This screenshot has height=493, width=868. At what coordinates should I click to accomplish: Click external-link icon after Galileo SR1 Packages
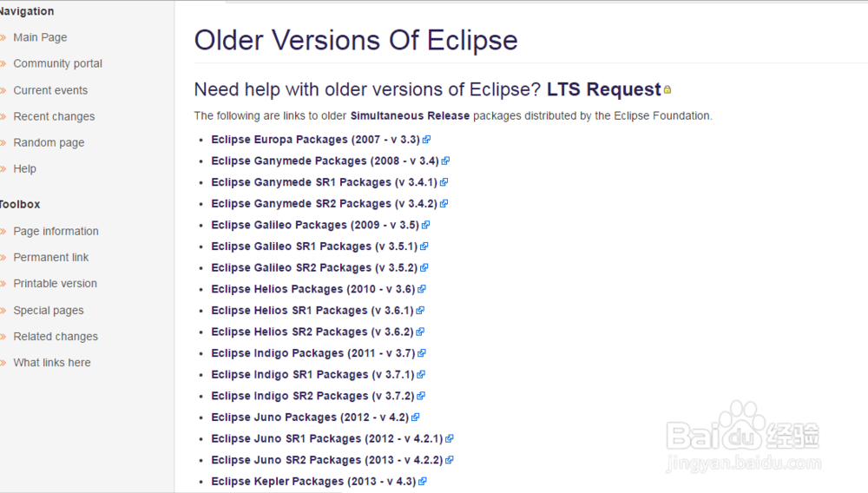424,246
